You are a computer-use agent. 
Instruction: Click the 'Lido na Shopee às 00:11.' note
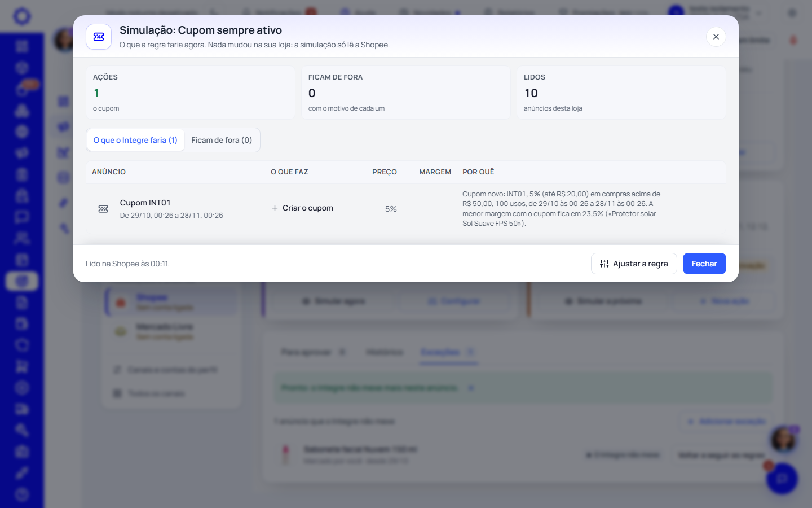point(127,264)
